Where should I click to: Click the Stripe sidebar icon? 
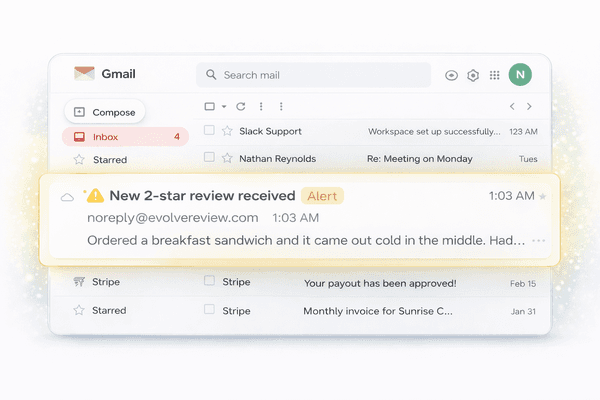[x=79, y=282]
